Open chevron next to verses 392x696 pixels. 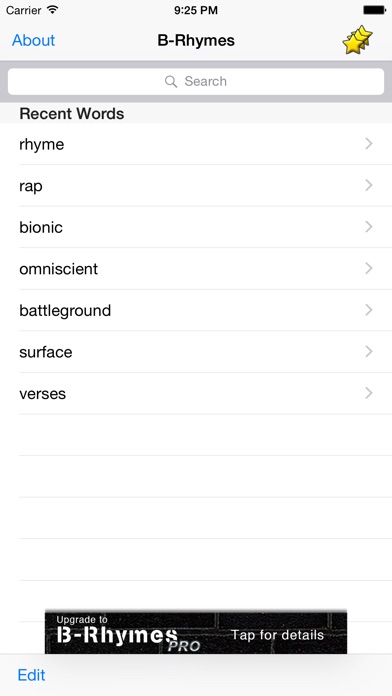(368, 393)
